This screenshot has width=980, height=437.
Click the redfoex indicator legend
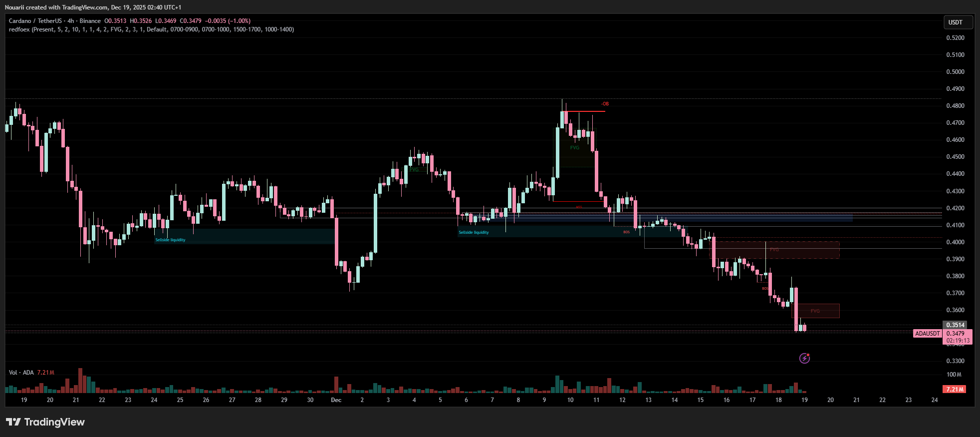151,29
